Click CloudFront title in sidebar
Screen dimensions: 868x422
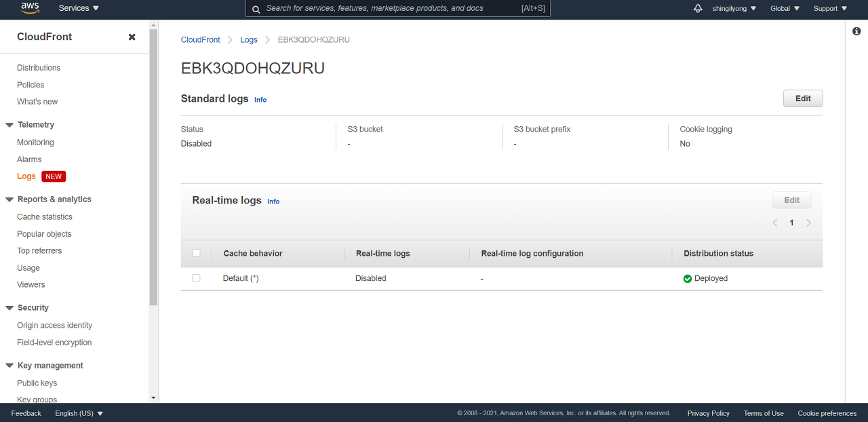(x=45, y=37)
